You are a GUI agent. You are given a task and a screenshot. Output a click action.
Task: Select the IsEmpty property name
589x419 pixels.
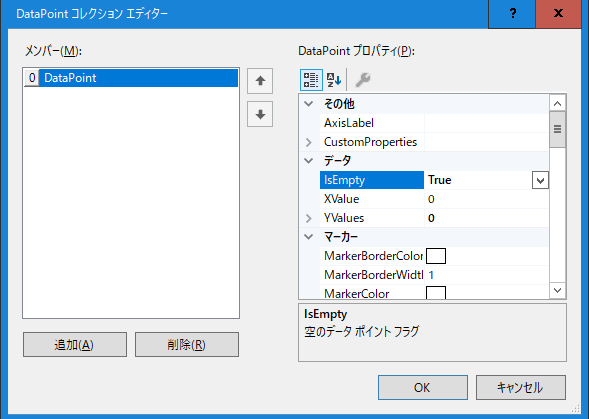point(372,180)
